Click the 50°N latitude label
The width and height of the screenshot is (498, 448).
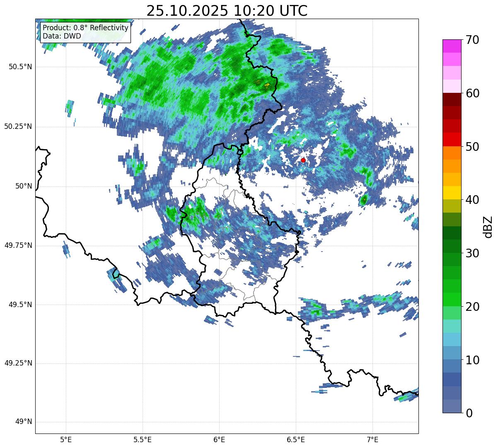click(x=24, y=186)
